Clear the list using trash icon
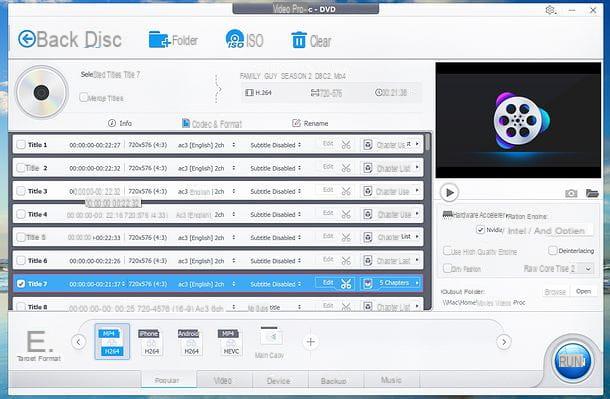 299,40
